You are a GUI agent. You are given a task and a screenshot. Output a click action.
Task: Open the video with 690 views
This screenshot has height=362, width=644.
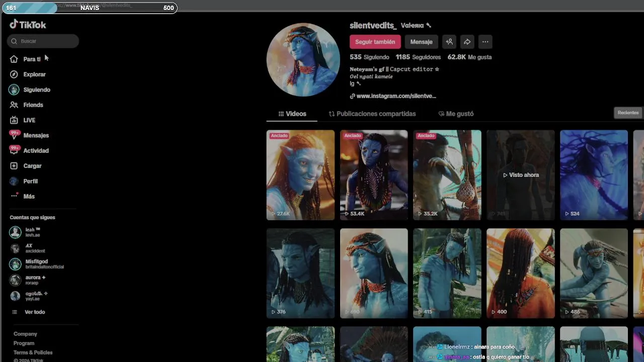(x=374, y=274)
